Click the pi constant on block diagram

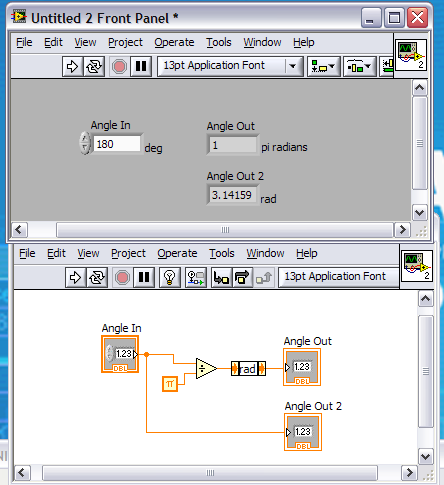pos(170,384)
